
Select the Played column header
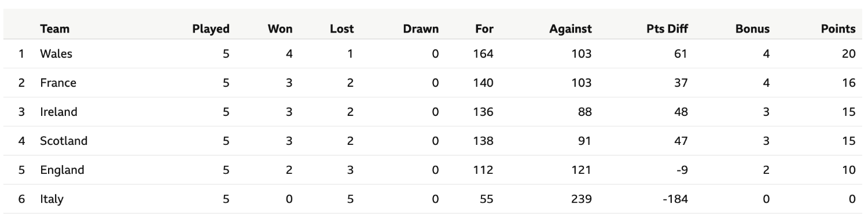tap(211, 28)
